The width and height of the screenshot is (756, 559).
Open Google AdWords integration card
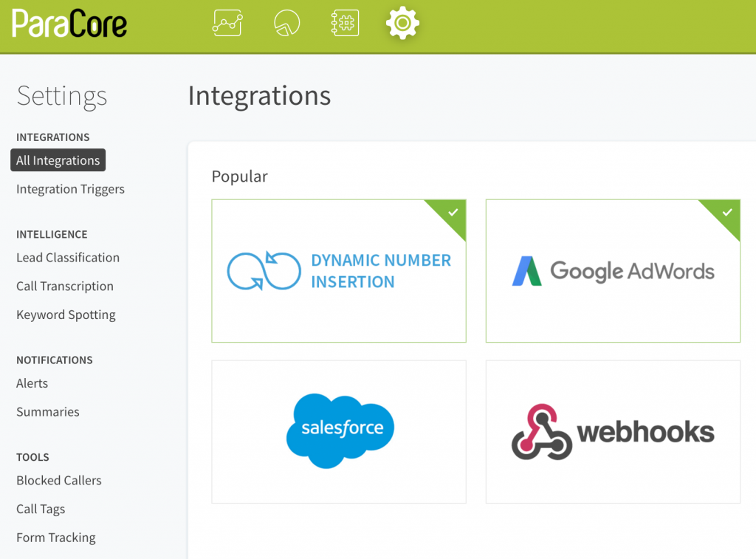pyautogui.click(x=613, y=271)
